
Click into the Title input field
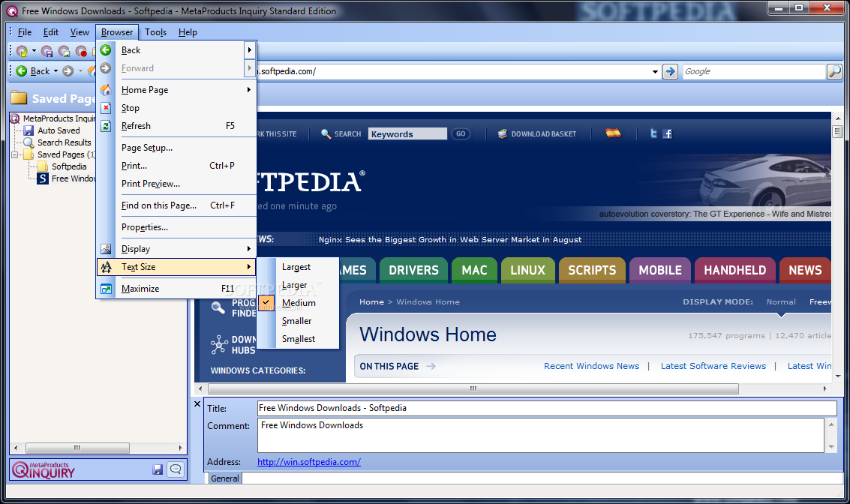(x=546, y=408)
